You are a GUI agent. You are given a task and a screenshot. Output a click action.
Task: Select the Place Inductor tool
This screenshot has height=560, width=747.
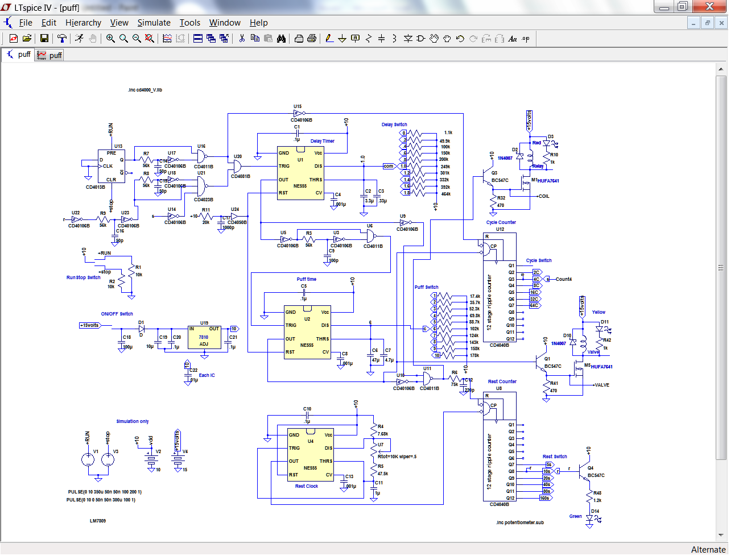click(395, 39)
